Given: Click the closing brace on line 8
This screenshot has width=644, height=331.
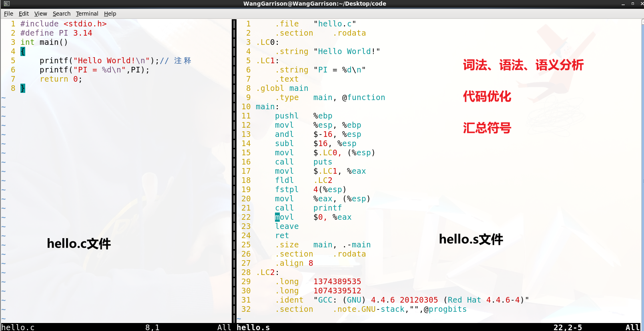Looking at the screenshot, I should (23, 88).
